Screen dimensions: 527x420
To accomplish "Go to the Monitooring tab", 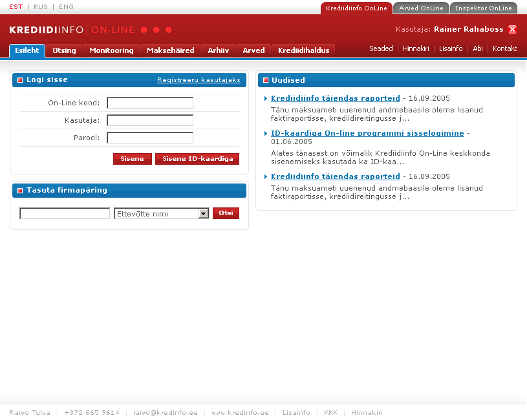I will [111, 50].
